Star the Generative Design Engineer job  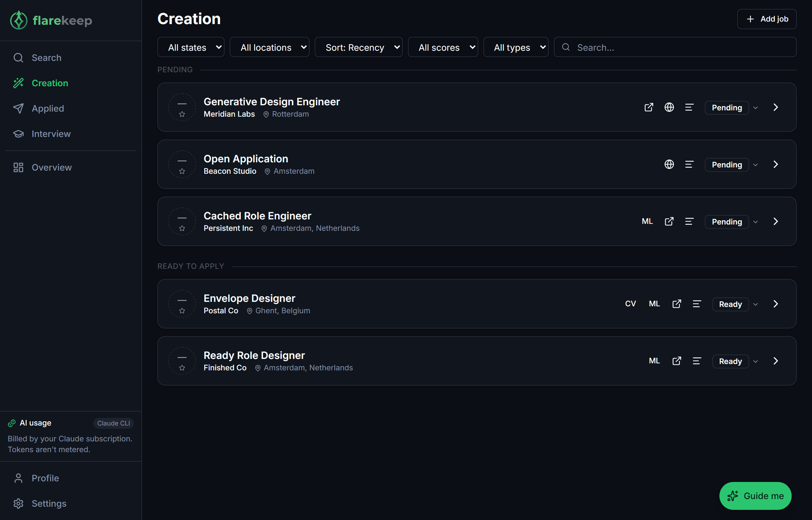tap(182, 114)
